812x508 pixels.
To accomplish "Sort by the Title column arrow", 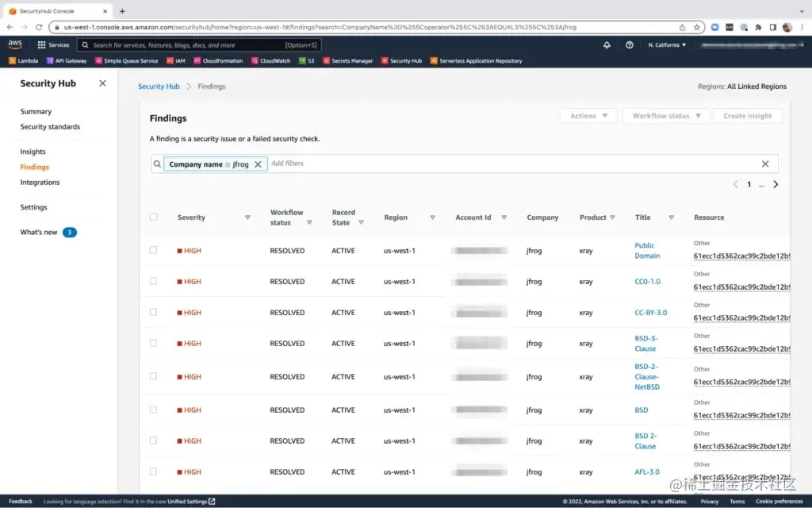I will click(x=671, y=217).
